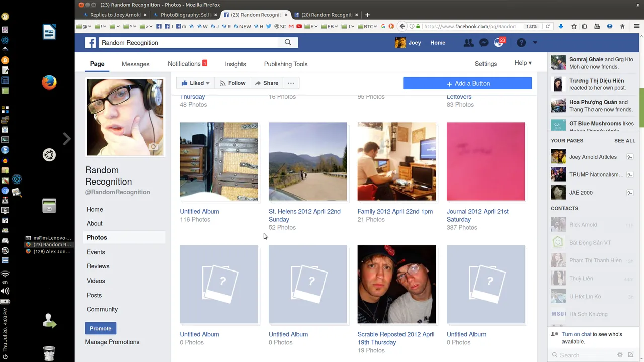Click the YouTube toolbar extension icon
Screen dimensions: 644x362
pos(597,26)
